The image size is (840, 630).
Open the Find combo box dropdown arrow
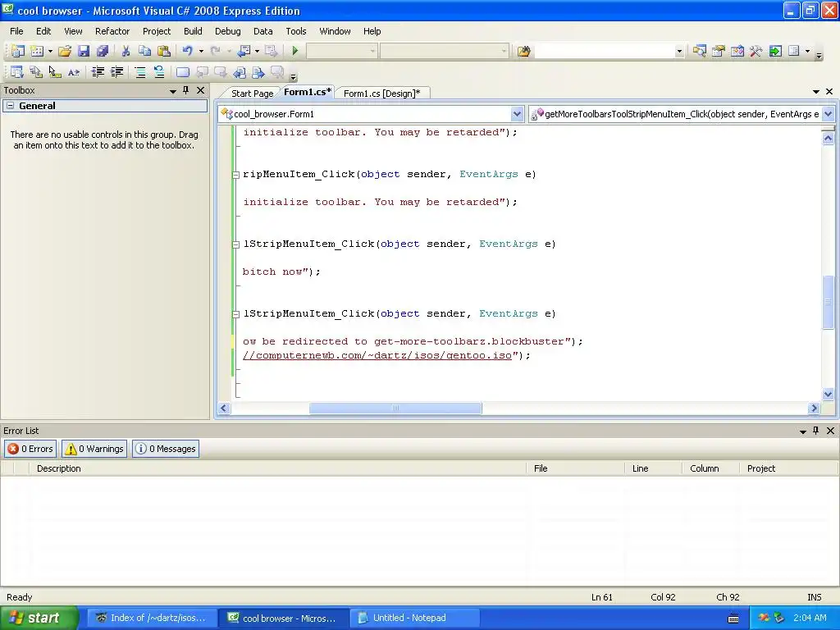(679, 51)
